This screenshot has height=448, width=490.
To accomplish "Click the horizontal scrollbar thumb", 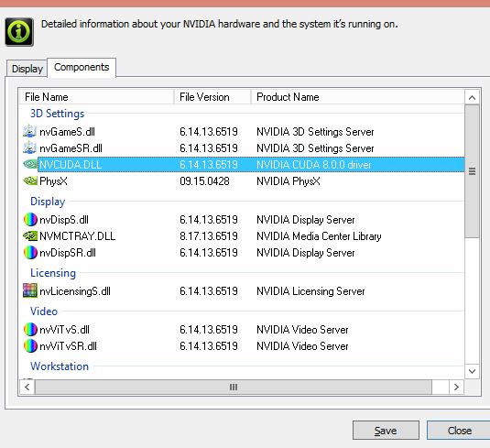I will (x=234, y=387).
